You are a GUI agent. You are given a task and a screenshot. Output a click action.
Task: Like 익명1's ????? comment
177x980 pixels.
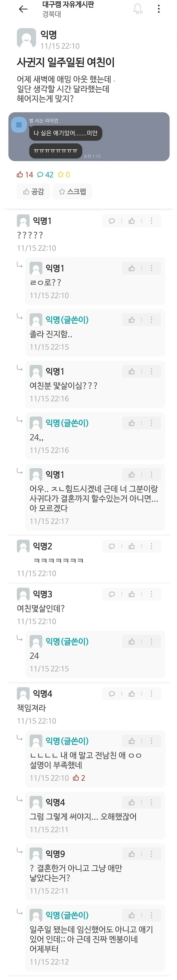(x=132, y=221)
